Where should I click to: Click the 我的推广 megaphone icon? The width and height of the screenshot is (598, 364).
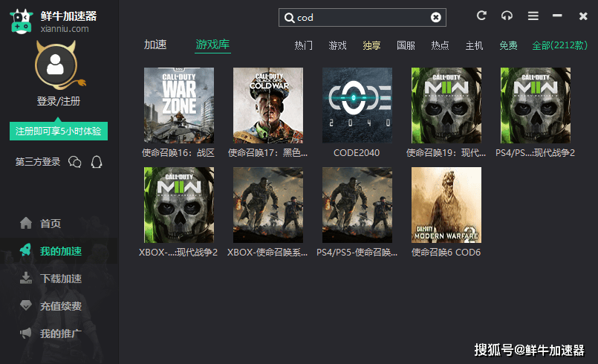pos(26,333)
